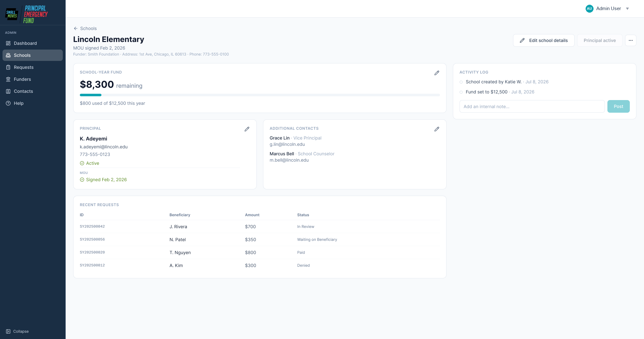Click Edit school details button
Screen dimensions: 644x339
coord(544,40)
